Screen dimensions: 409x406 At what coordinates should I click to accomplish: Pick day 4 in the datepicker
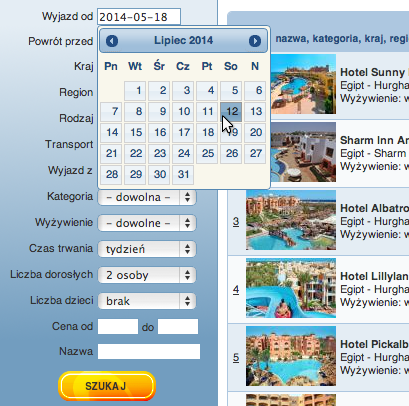[207, 90]
